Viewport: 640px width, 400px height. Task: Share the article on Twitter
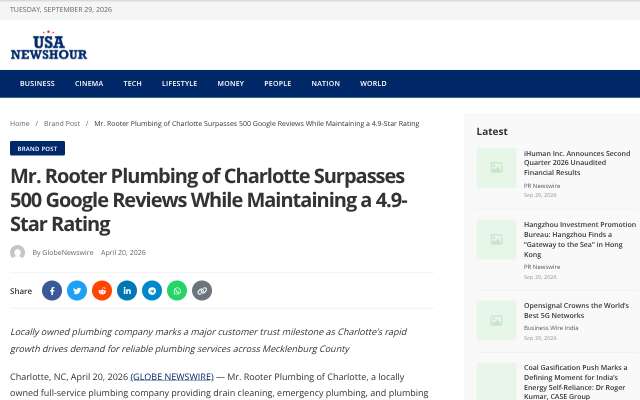[x=77, y=291]
